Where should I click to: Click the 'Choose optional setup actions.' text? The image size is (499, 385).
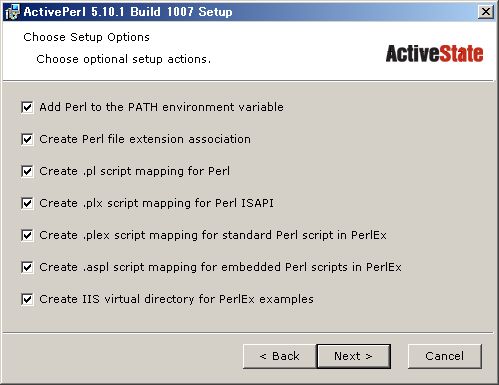tap(124, 59)
